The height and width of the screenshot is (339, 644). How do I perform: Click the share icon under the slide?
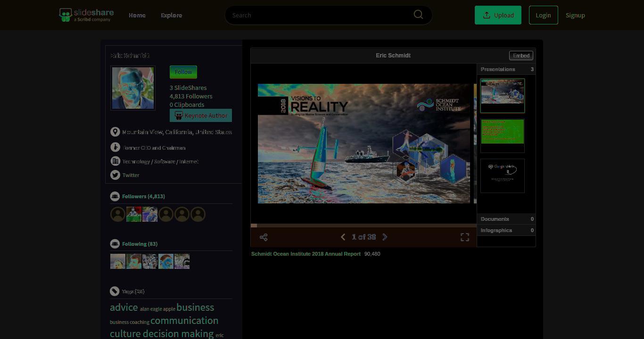(264, 237)
